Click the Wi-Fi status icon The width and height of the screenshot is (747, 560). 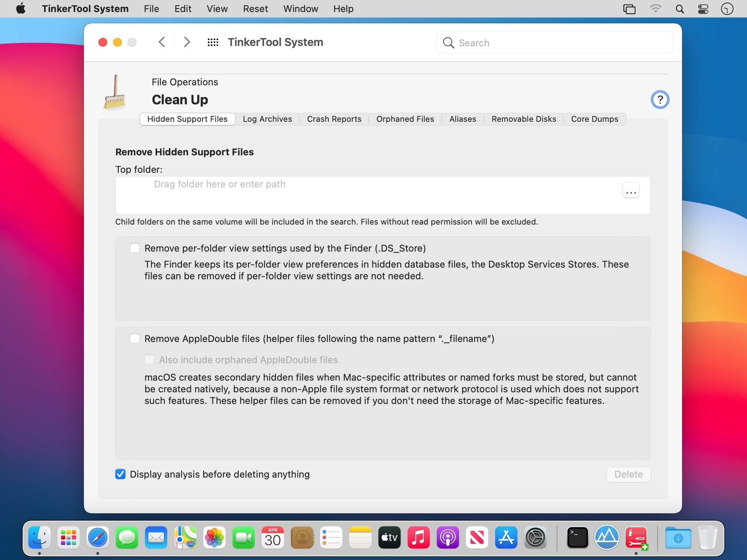pos(655,9)
